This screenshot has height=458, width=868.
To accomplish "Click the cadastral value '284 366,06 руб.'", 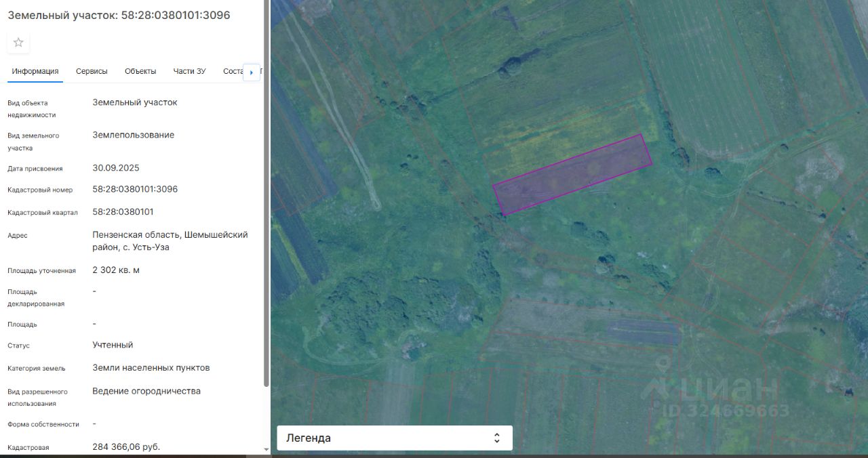I will coord(126,446).
